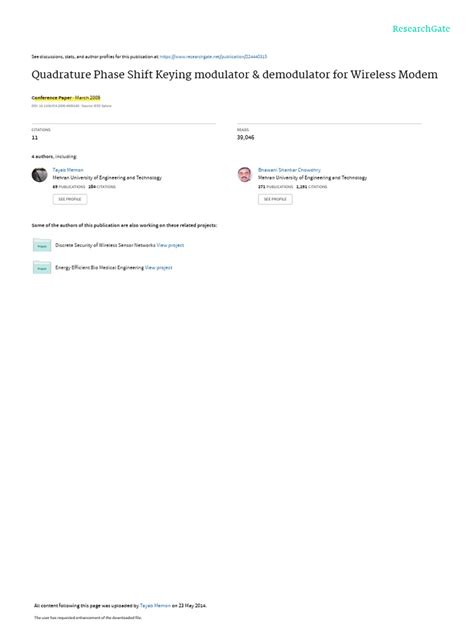The image size is (474, 632).
Task: Click the ResearchGate logo
Action: (x=421, y=29)
